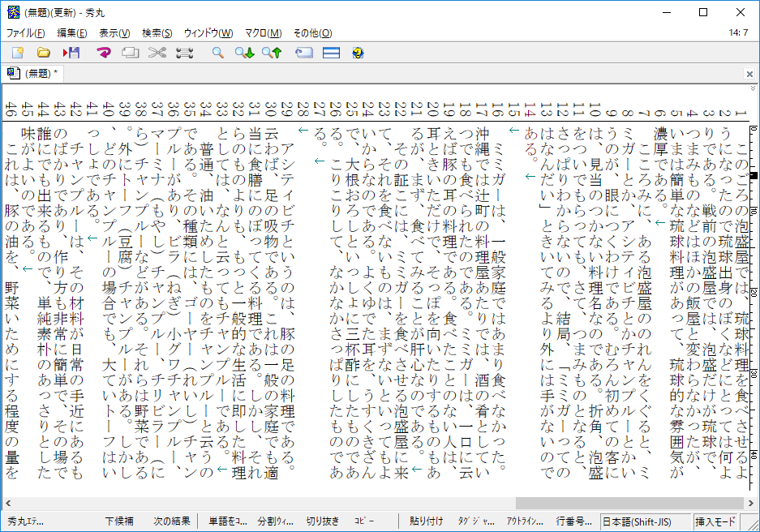
Task: Open the 編集(E) menu
Action: [71, 33]
